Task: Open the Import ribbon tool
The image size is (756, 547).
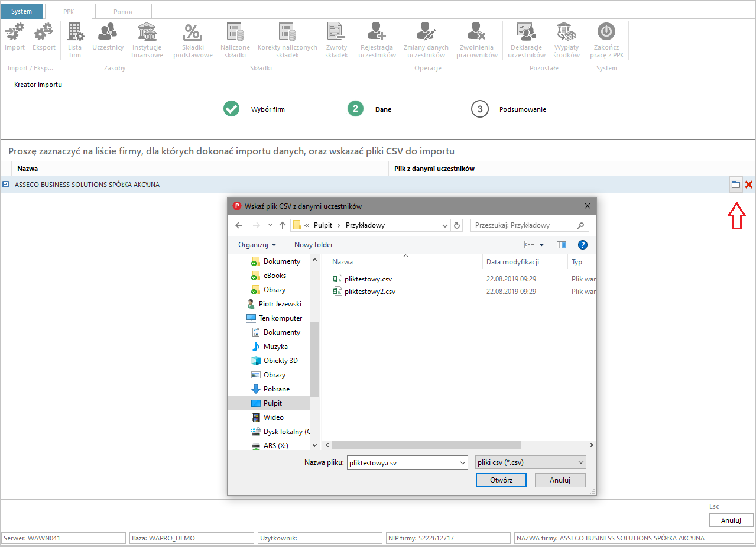Action: pos(15,37)
